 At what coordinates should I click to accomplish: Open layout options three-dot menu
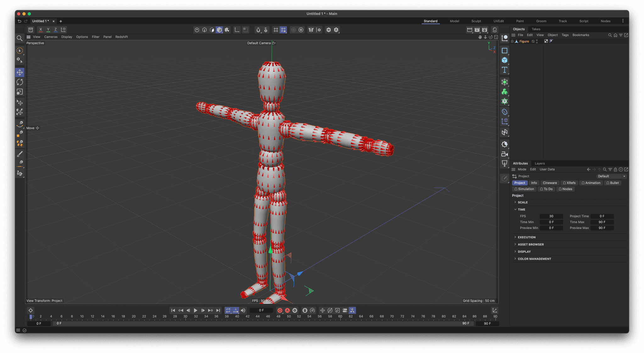623,21
